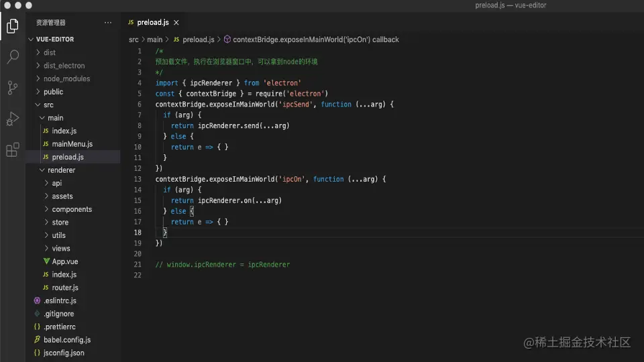Click ipcRenderer.send(...arg) on line 8

click(244, 125)
